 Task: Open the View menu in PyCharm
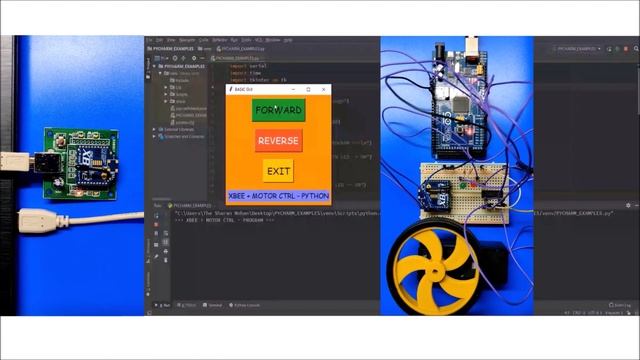tap(171, 40)
